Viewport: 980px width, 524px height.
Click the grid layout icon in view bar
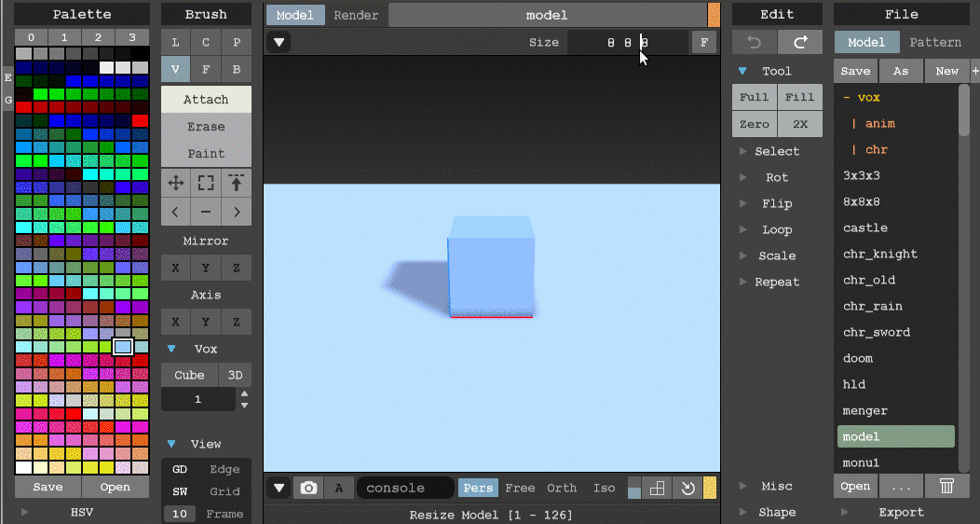pyautogui.click(x=657, y=488)
